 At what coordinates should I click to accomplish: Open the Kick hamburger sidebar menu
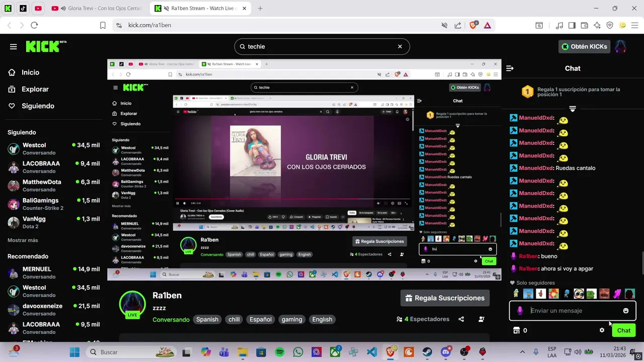coord(13,47)
